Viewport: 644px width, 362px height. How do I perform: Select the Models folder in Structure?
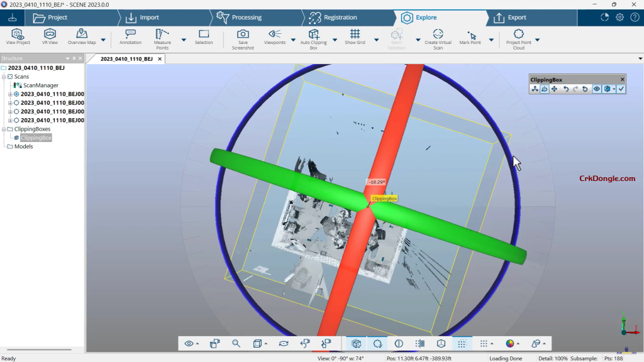coord(23,146)
